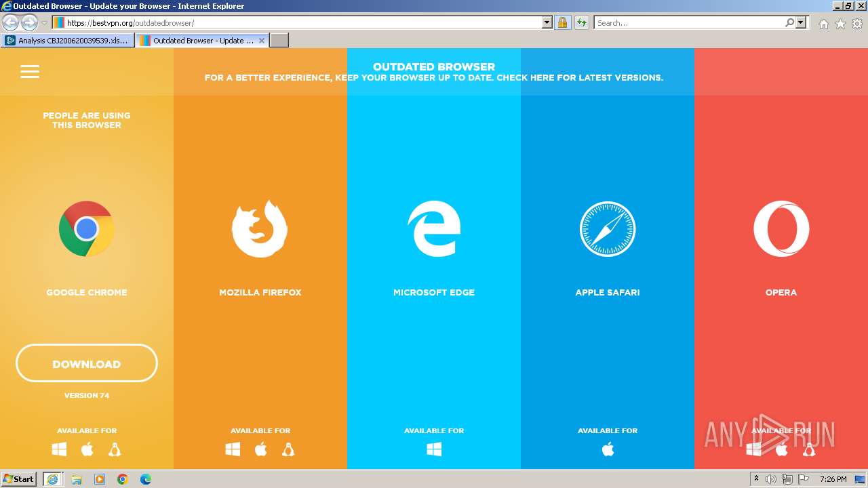Viewport: 868px width, 488px height.
Task: Open a new blank tab
Action: (279, 40)
